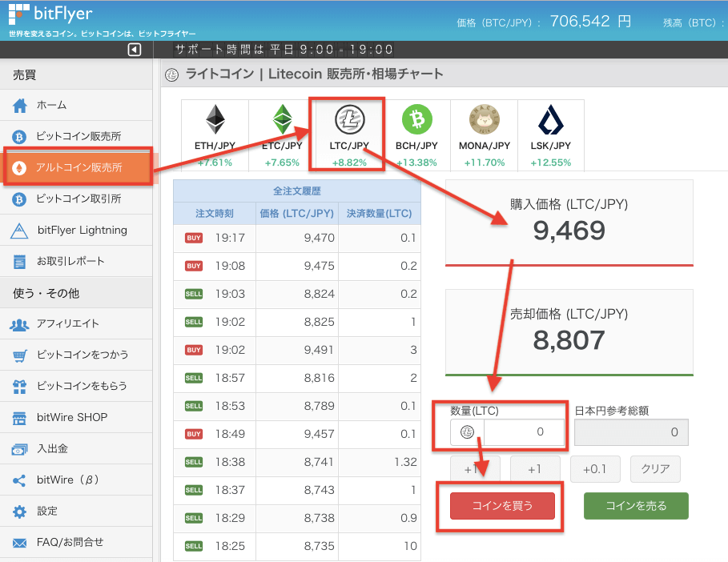Viewport: 728px width, 562px height.
Task: Add 0.1 LTC with the +0.1 button
Action: click(x=595, y=469)
